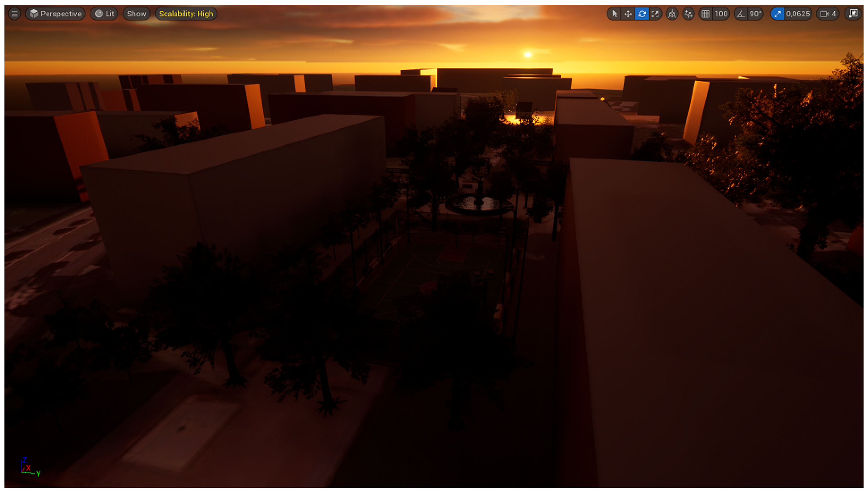Viewport: 868px width, 494px height.
Task: Toggle rotation angle snapping
Action: (x=741, y=14)
